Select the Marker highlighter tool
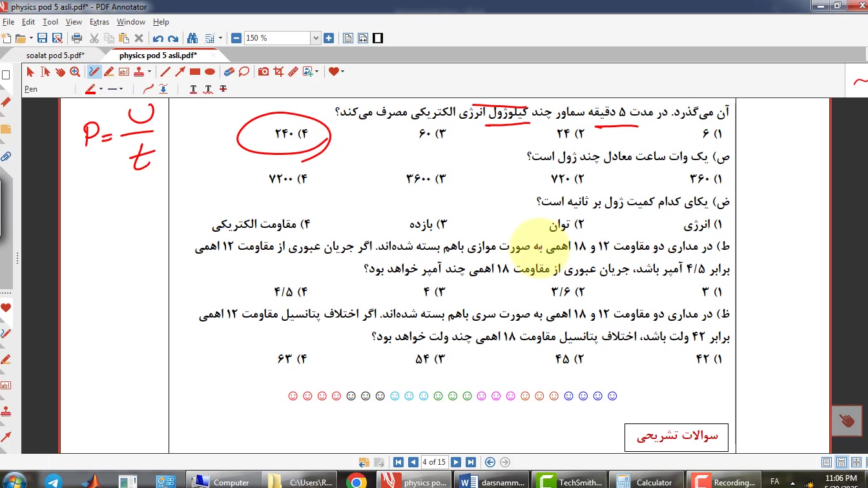 coord(108,72)
